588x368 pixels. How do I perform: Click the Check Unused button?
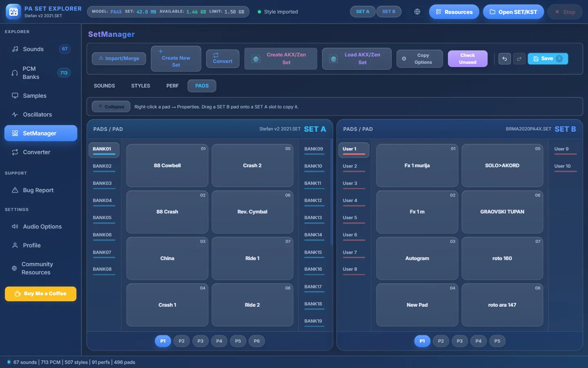468,59
